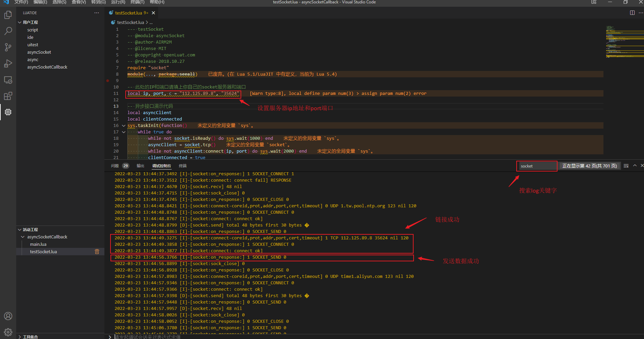Select asyncSocketCallback in user projects
The width and height of the screenshot is (644, 339).
click(47, 67)
